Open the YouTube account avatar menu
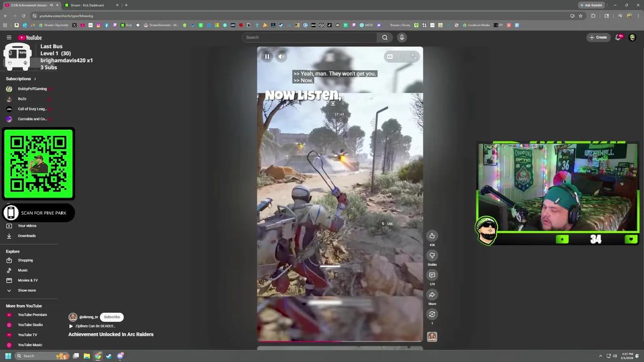 632,37
